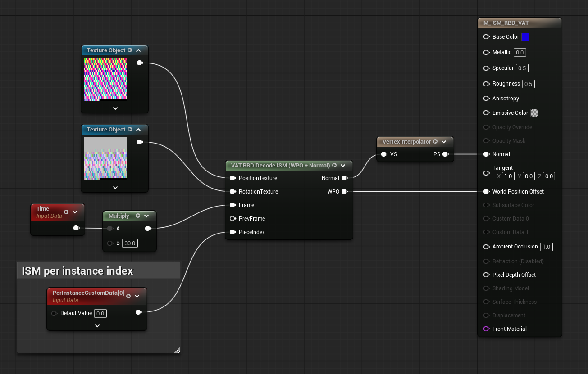The width and height of the screenshot is (588, 374).
Task: Click the Metallic input pin
Action: 486,52
